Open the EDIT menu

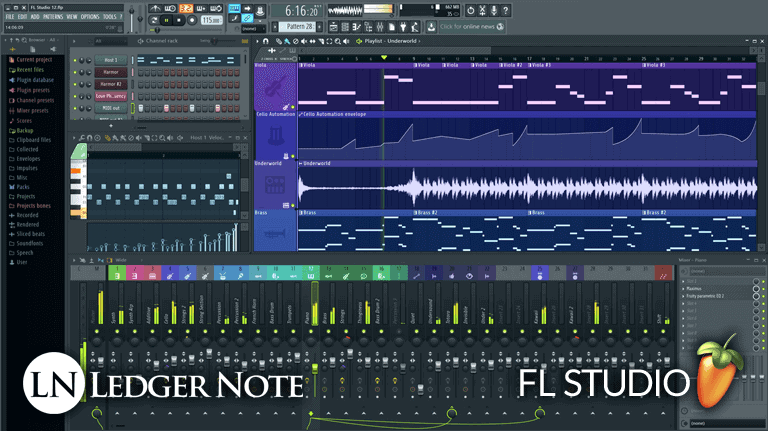click(x=23, y=17)
